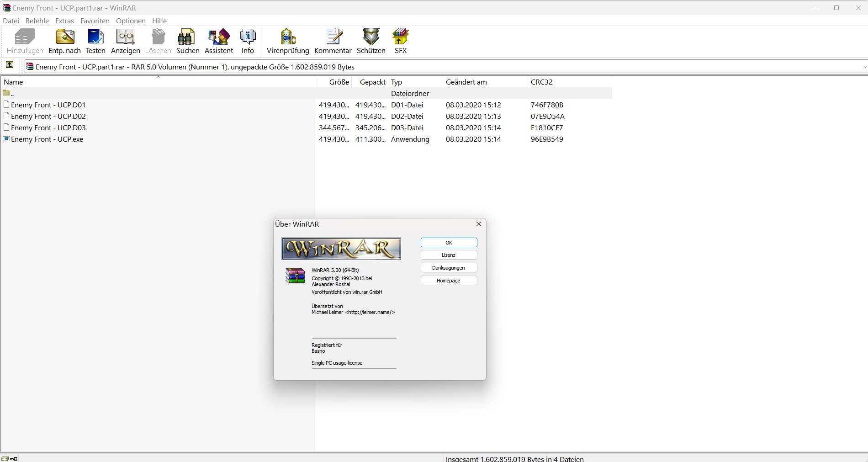Image resolution: width=868 pixels, height=462 pixels.
Task: Click the Lizenz button
Action: tap(449, 255)
